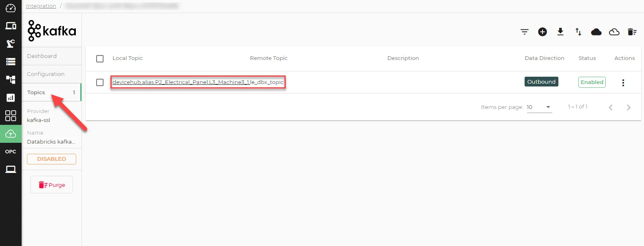Add a new topic with plus icon
The height and width of the screenshot is (246, 644).
(x=543, y=32)
